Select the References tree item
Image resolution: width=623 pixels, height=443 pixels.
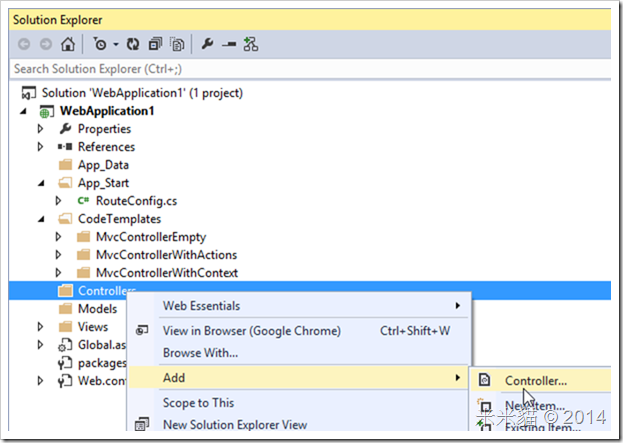click(106, 147)
